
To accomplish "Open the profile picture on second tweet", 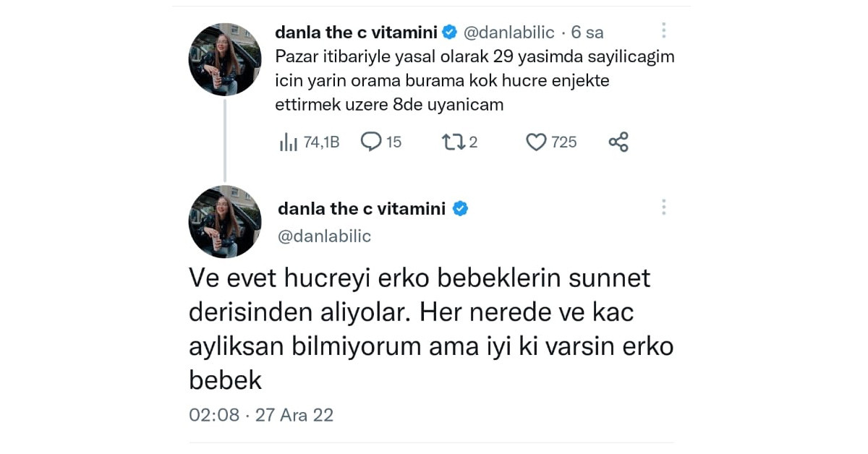I will (225, 222).
